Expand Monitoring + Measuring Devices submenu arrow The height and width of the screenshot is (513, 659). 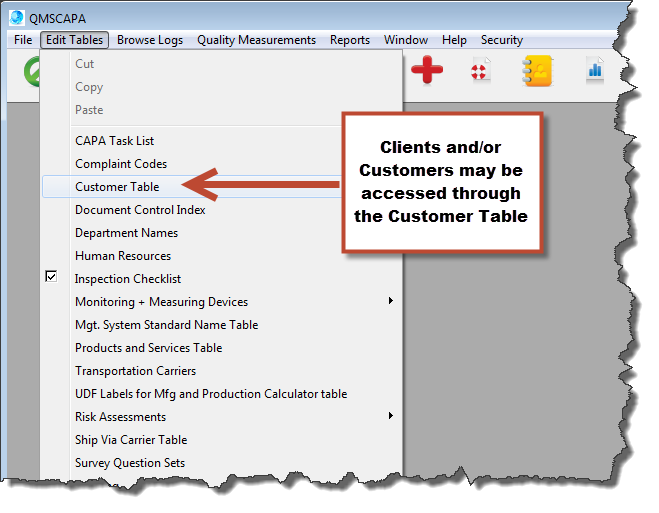point(391,301)
